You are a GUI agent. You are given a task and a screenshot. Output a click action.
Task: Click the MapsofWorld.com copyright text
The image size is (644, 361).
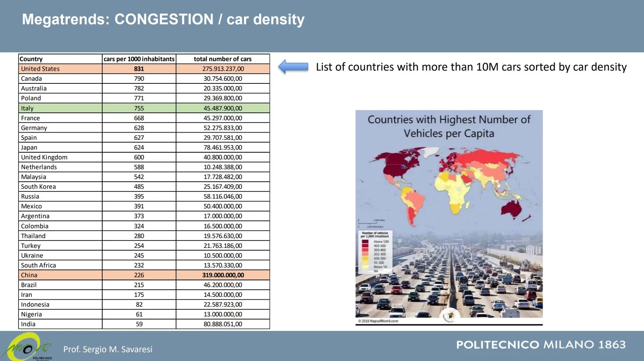[x=378, y=321]
